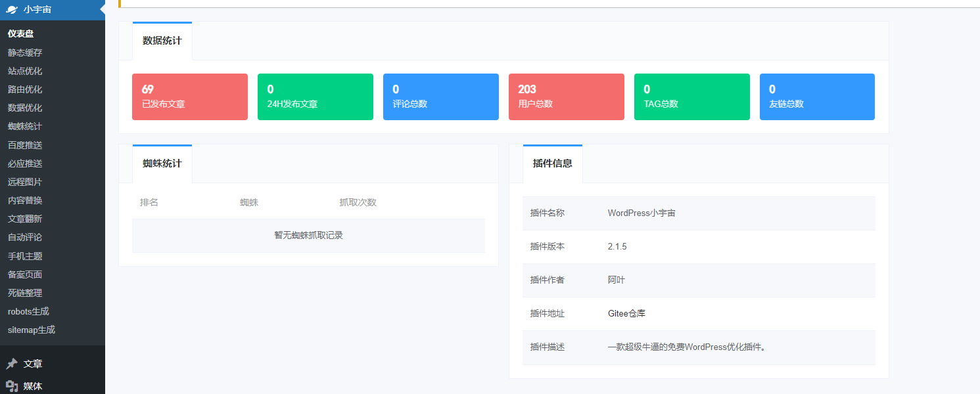Open 蜘蛛统计 in the sidebar

click(25, 126)
